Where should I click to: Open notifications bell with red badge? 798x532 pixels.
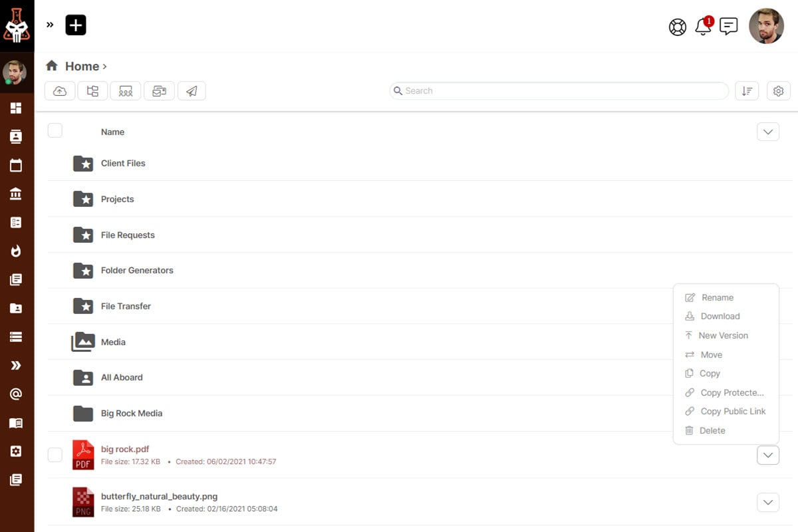coord(703,26)
